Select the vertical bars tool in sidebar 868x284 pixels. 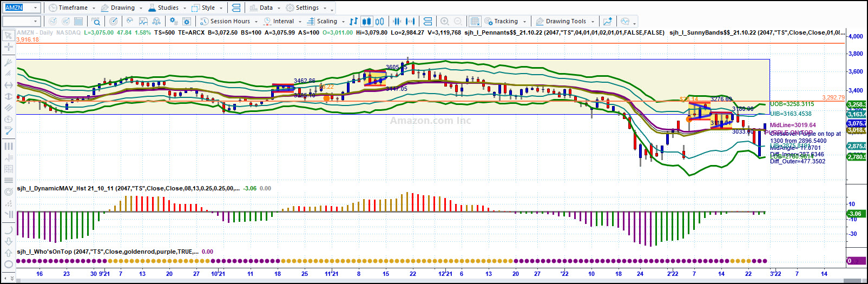[8, 146]
